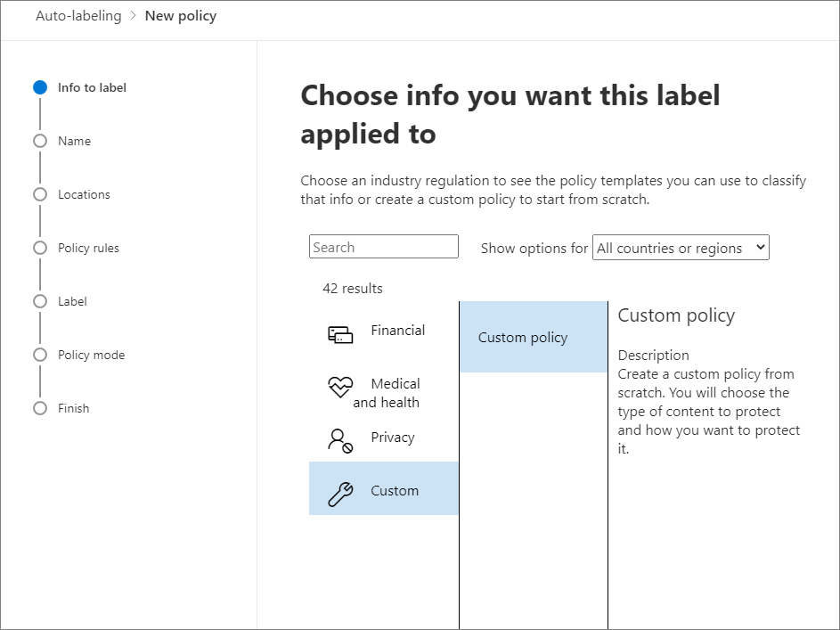The width and height of the screenshot is (840, 630).
Task: Click the Locations step circle
Action: point(39,193)
